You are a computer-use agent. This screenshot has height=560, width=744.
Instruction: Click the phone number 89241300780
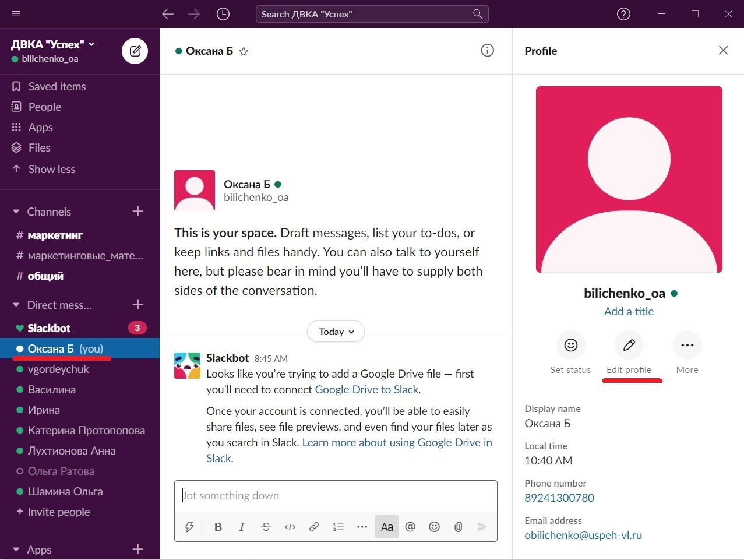point(559,498)
